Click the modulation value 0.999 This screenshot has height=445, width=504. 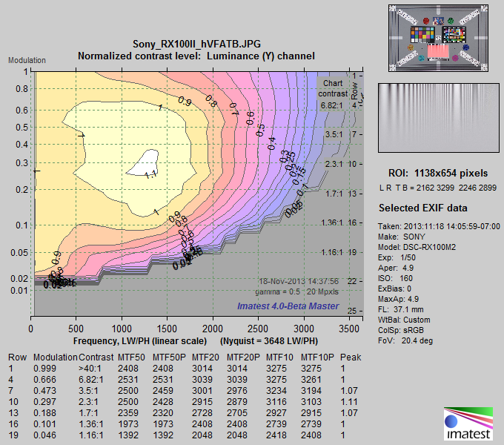pyautogui.click(x=44, y=369)
